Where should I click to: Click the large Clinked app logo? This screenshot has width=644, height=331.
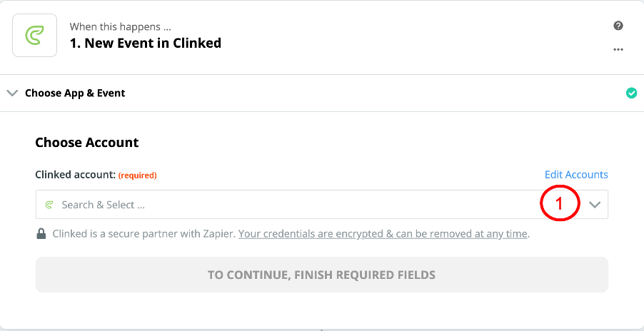[34, 35]
